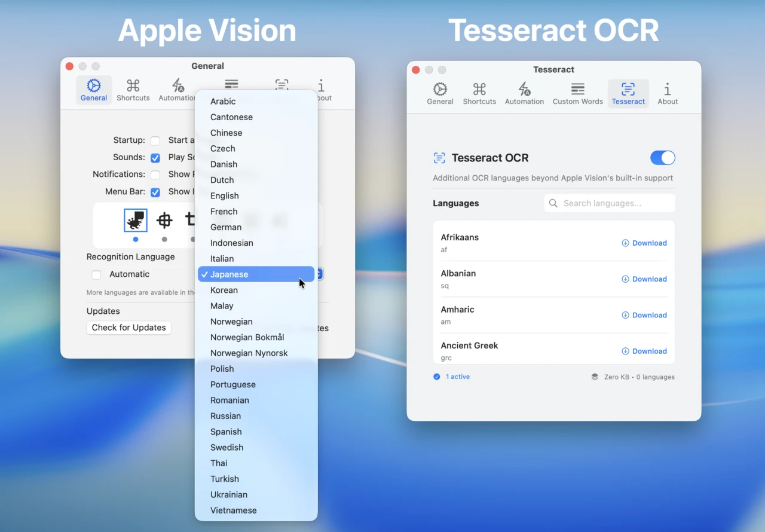Select Korean from the language dropdown
The height and width of the screenshot is (532, 765).
point(224,290)
